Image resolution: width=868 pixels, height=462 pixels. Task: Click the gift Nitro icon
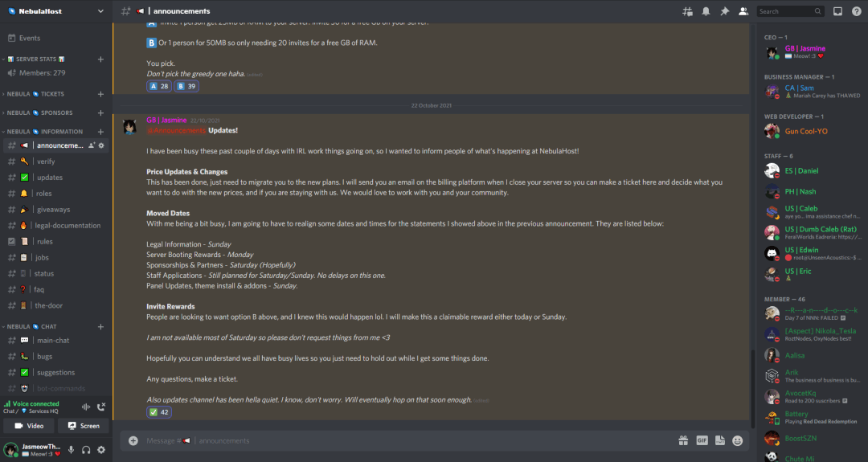pos(683,440)
